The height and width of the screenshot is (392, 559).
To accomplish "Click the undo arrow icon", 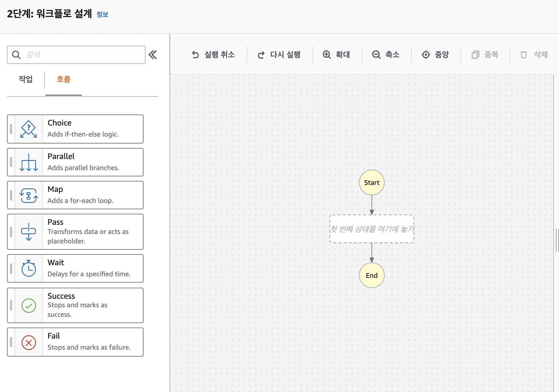I will [195, 55].
